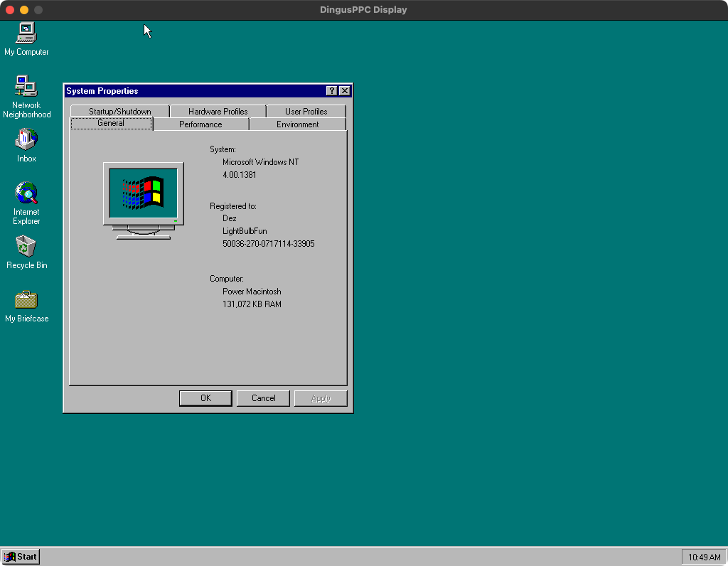Open the User Profiles tab
Viewport: 728px width, 566px height.
306,112
